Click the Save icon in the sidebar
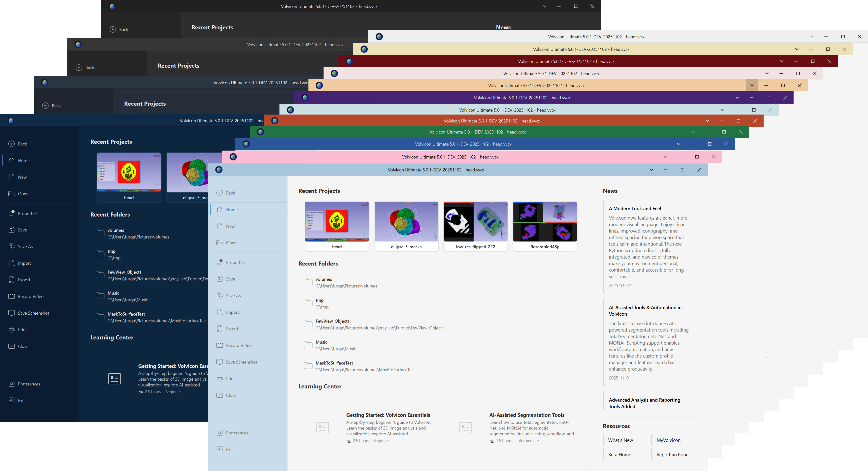This screenshot has height=471, width=868. pyautogui.click(x=220, y=279)
